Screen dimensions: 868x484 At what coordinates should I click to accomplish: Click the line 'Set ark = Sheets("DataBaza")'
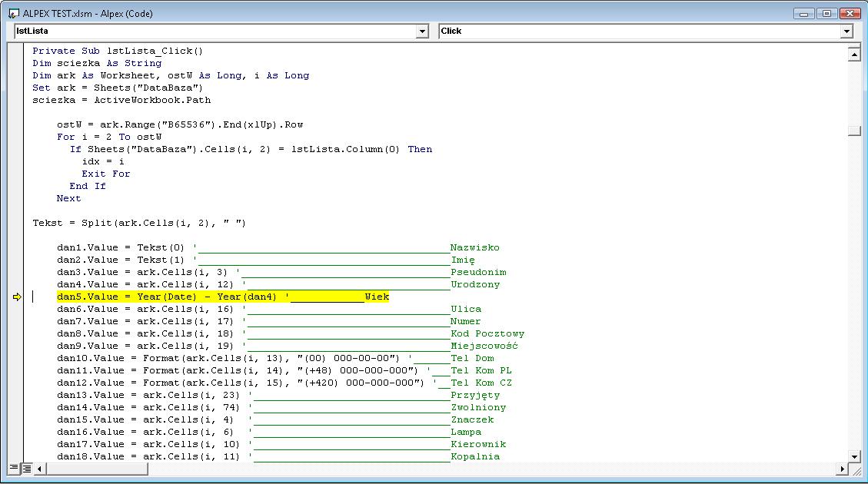[118, 88]
